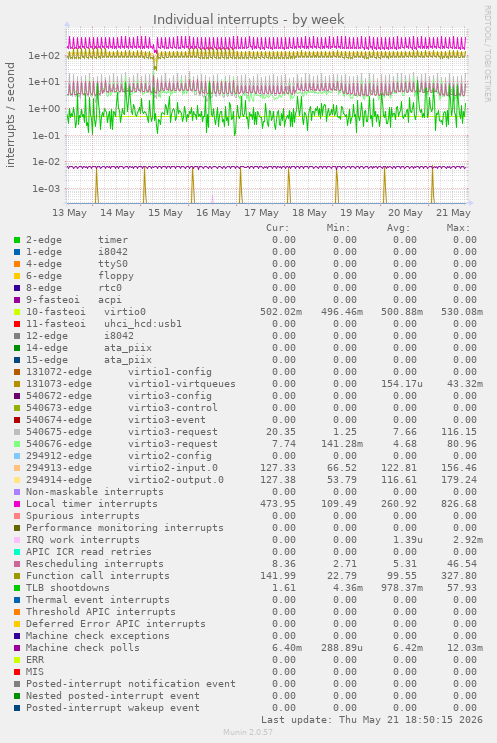Click the 17 May date on x-axis
Screen dimensions: 497x743
pos(261,213)
